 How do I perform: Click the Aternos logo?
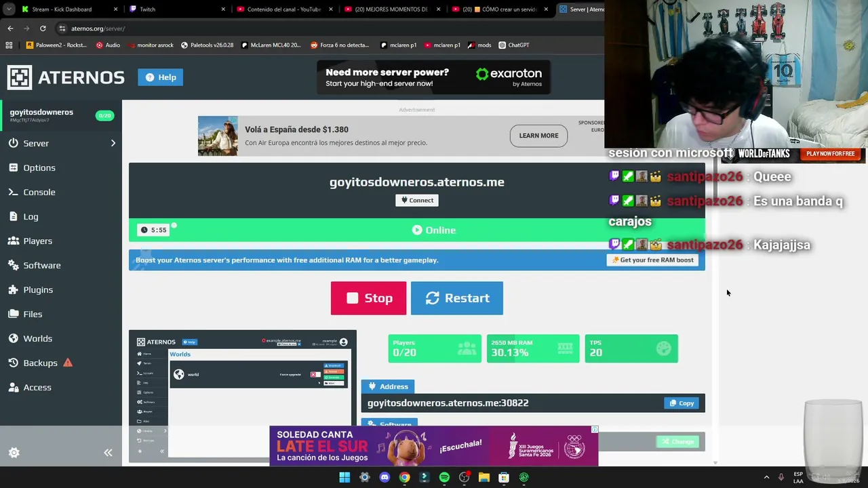click(x=66, y=77)
